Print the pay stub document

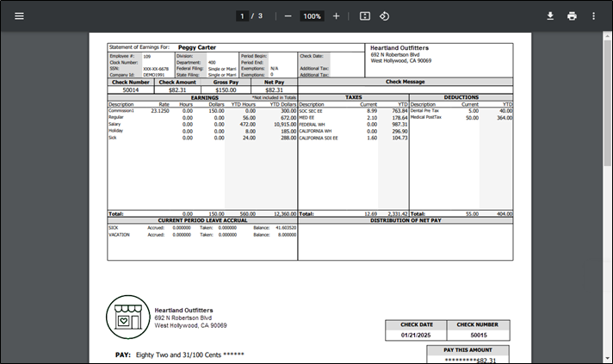(572, 16)
